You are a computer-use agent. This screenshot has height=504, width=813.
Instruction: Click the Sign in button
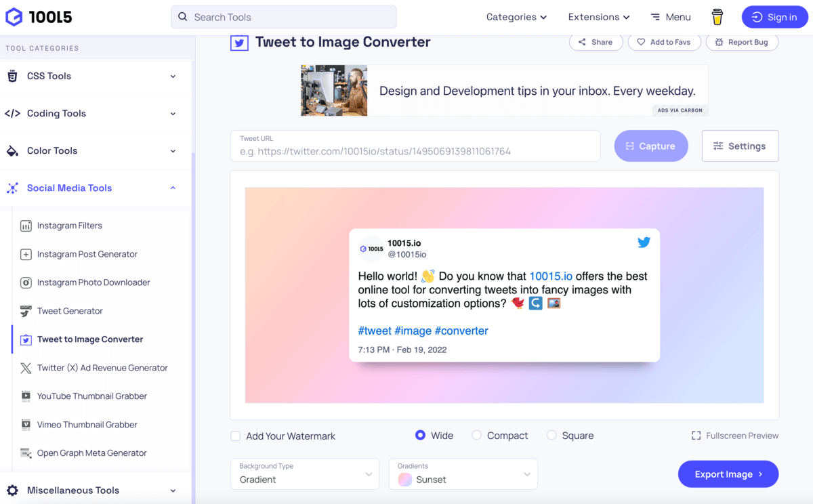774,17
